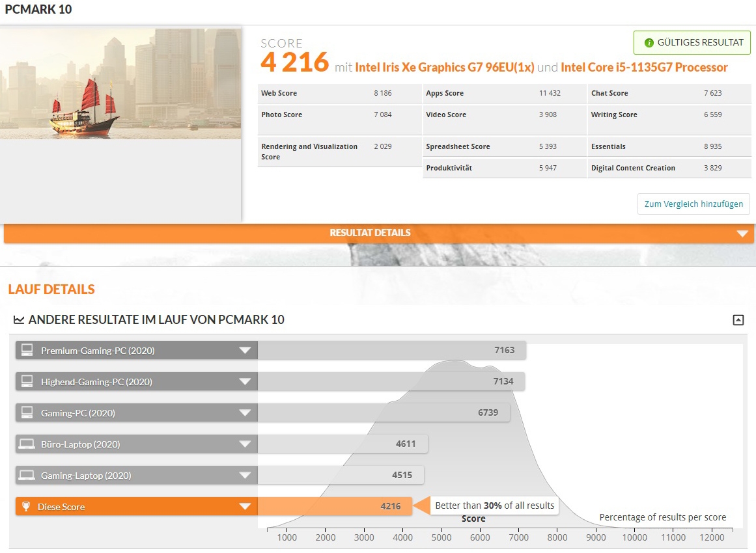Select the orange 4216 score bar
Screen dimensions: 756x553
[x=335, y=506]
